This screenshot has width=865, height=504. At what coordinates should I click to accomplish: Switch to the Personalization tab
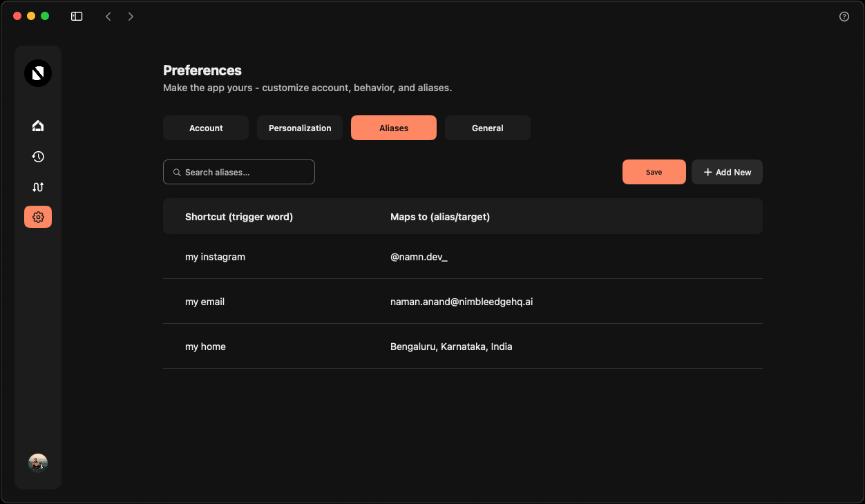coord(300,128)
